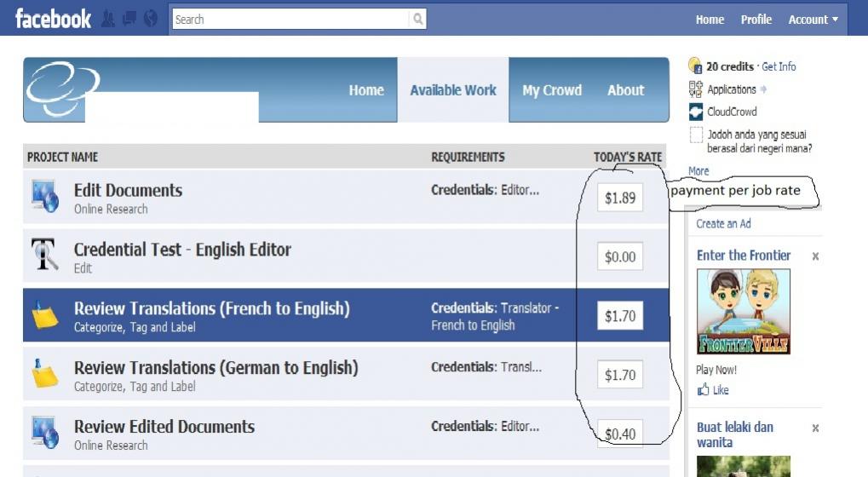
Task: Switch to CloudCrowd Home tab
Action: click(366, 89)
